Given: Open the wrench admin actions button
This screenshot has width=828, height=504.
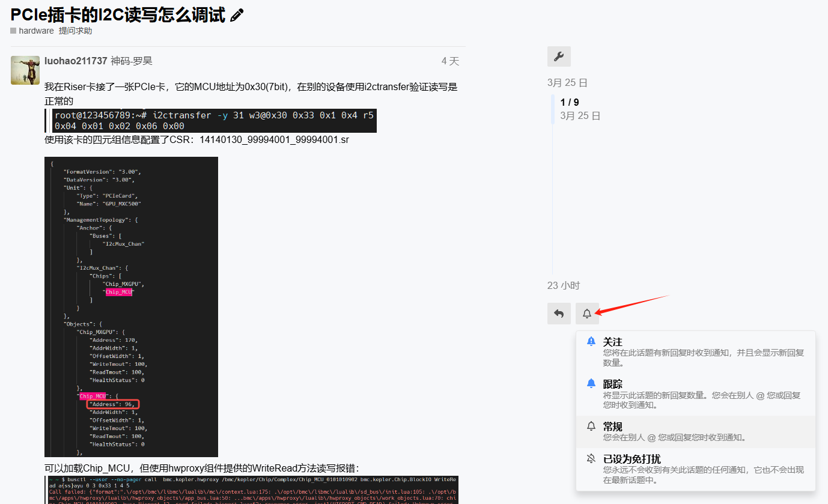Looking at the screenshot, I should 559,56.
